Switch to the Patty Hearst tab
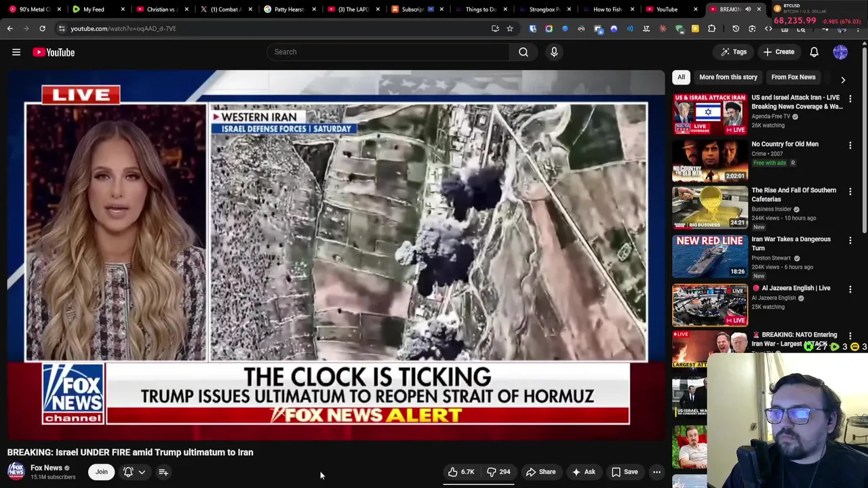 (290, 9)
